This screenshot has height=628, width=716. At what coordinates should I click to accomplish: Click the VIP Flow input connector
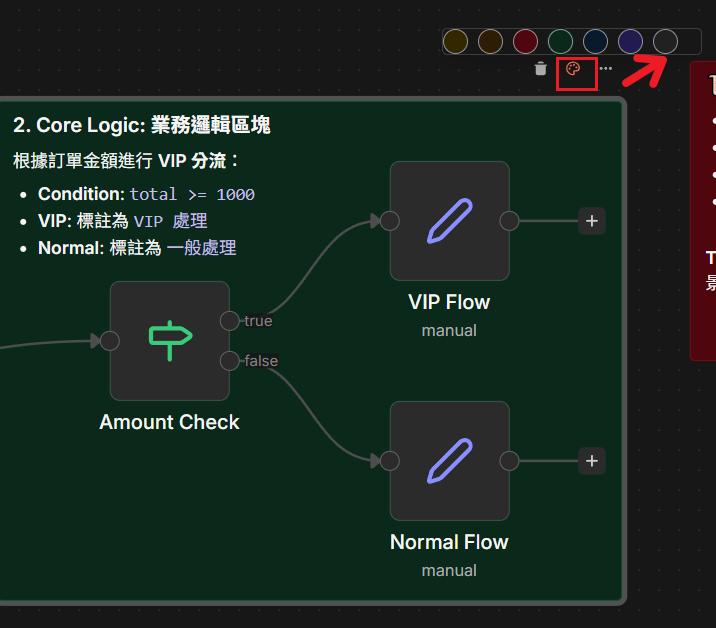[x=390, y=221]
